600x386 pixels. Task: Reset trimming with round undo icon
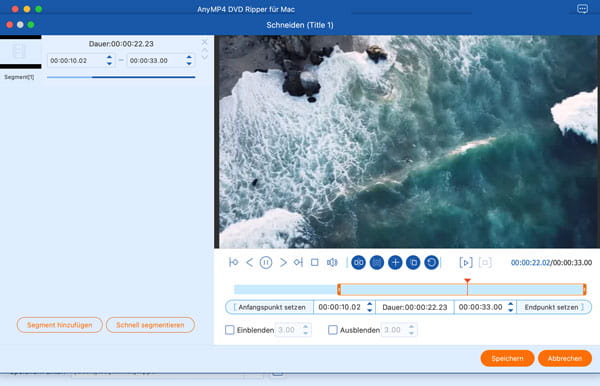point(432,262)
